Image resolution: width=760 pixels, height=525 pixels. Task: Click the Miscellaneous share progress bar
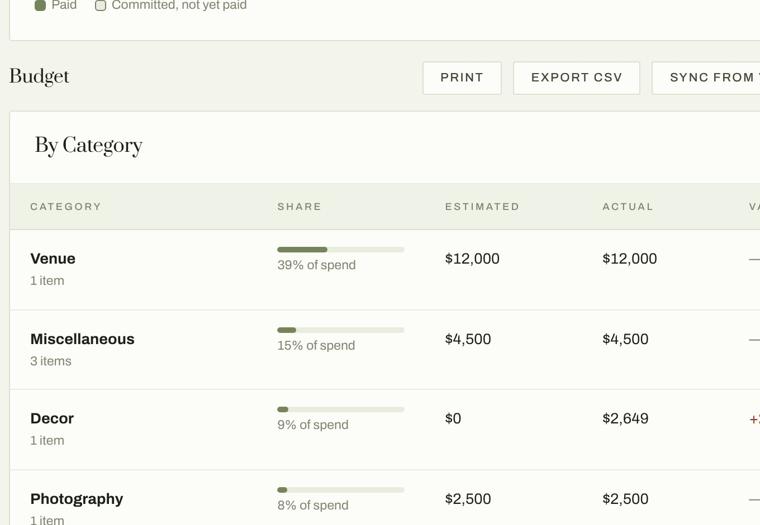pos(340,330)
